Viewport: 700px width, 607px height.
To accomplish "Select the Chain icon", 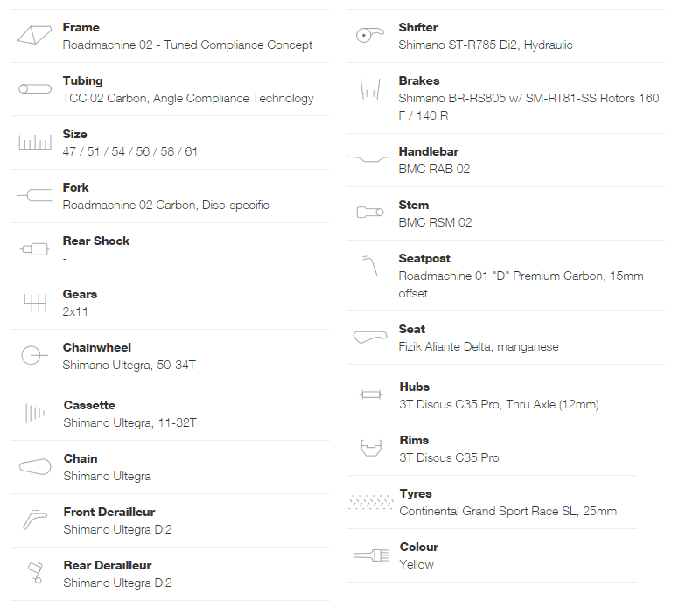I will pos(35,467).
